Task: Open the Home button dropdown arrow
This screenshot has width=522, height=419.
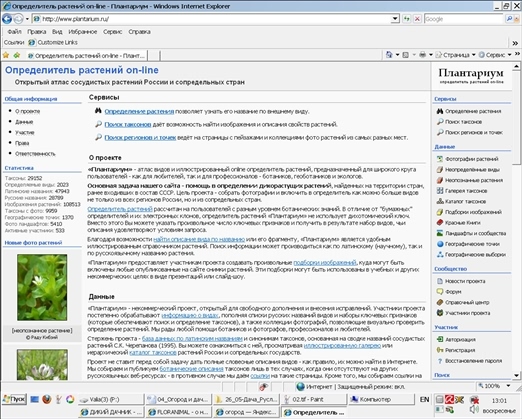Action: [x=397, y=55]
